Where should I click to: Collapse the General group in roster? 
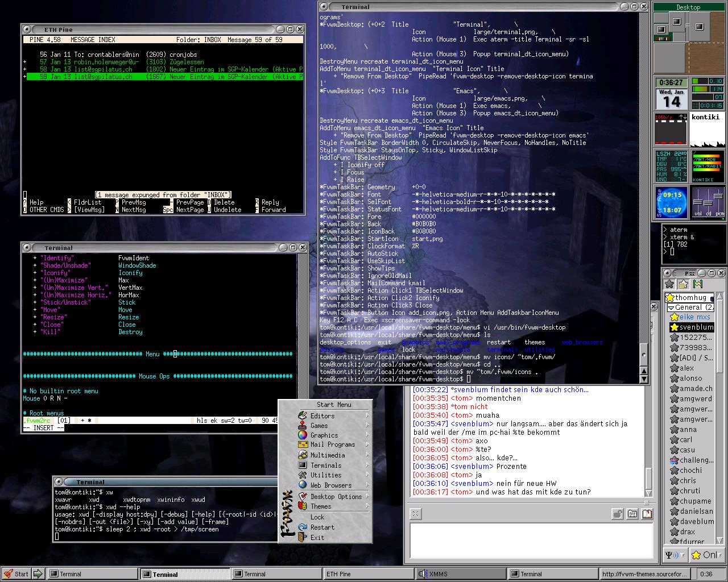point(671,307)
